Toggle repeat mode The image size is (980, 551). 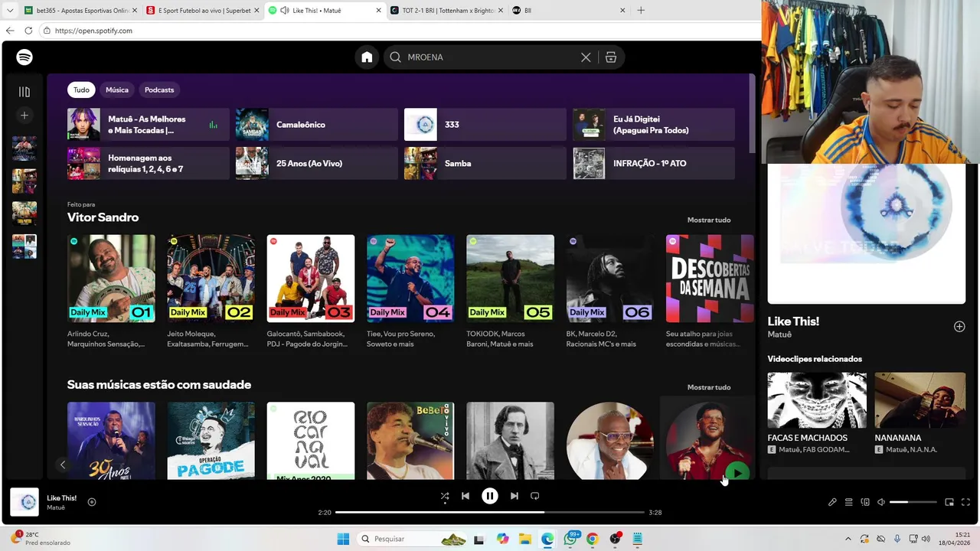pyautogui.click(x=535, y=496)
